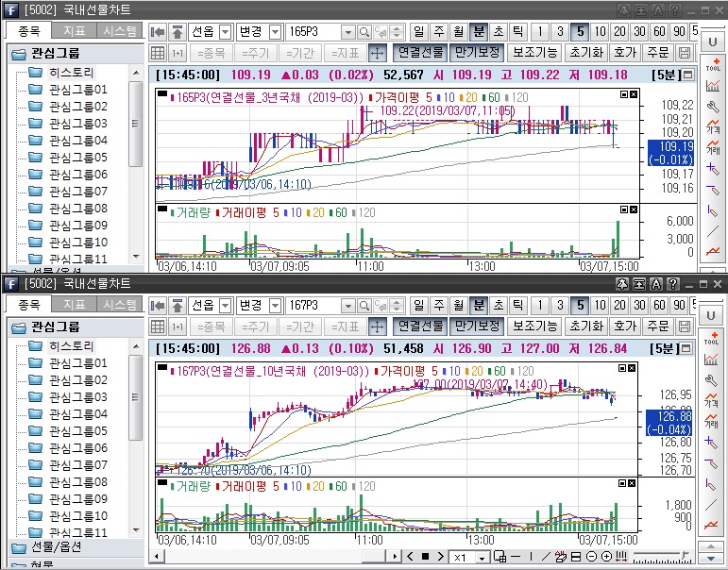Close the 167P3 price chart pane
This screenshot has height=570, width=728.
(x=634, y=369)
